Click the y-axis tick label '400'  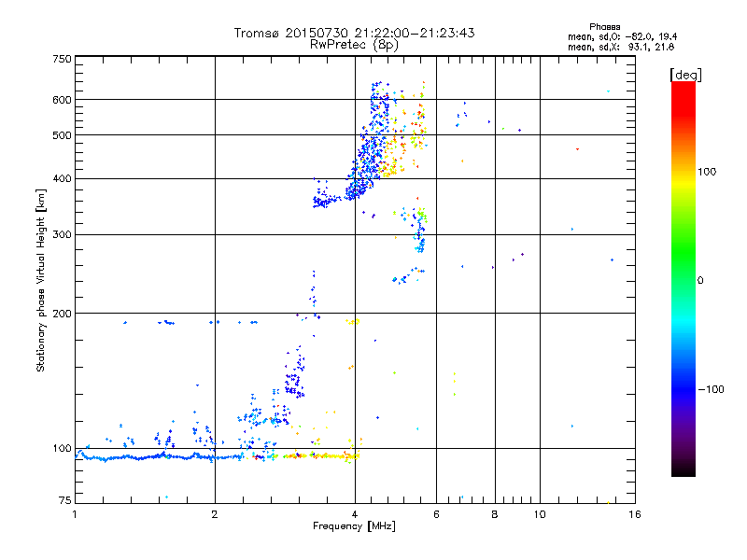pyautogui.click(x=62, y=178)
